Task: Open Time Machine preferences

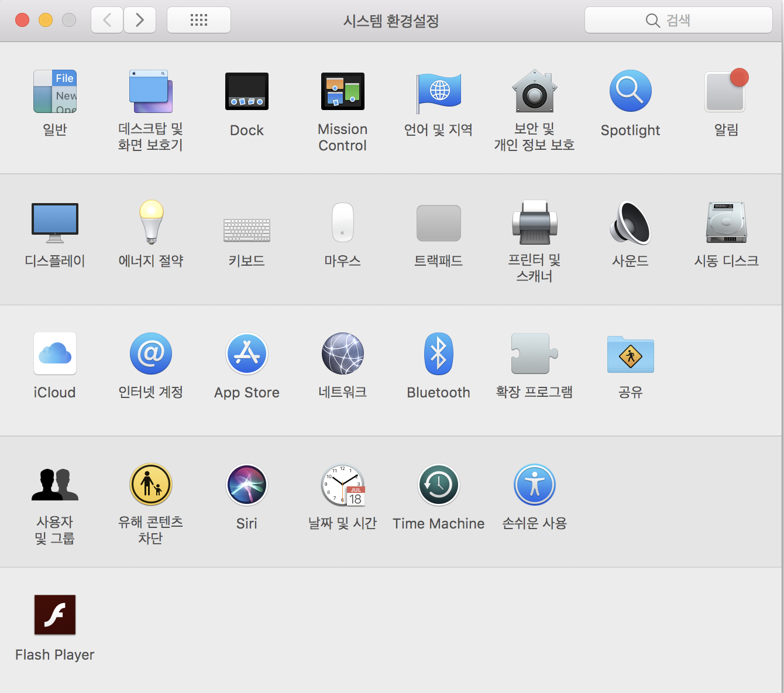Action: tap(439, 485)
